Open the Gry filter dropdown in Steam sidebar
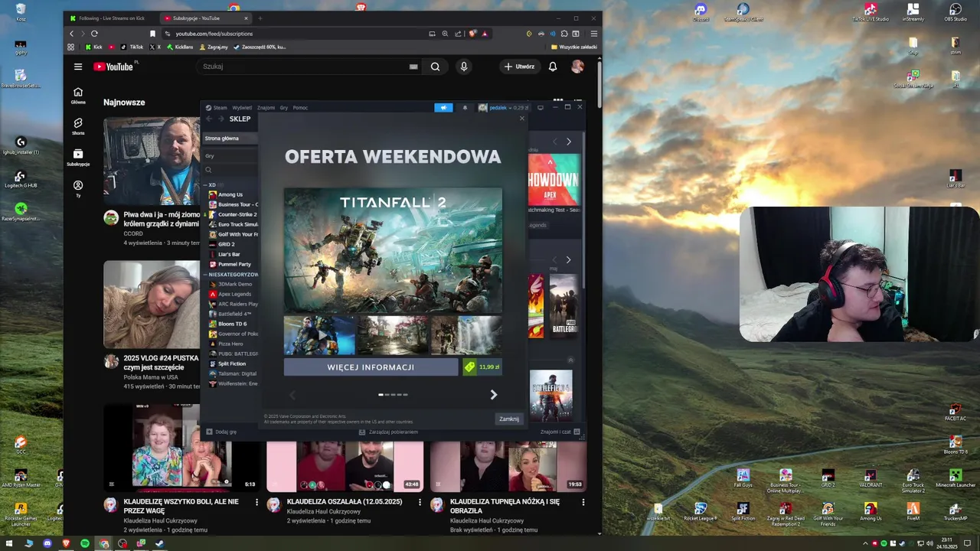 coord(230,155)
